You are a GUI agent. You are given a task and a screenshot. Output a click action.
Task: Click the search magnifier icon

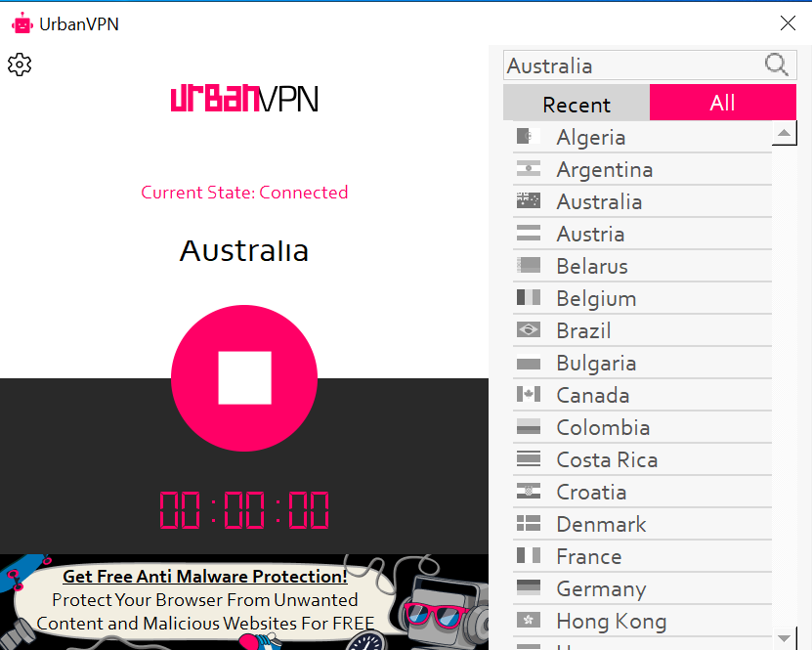coord(776,65)
